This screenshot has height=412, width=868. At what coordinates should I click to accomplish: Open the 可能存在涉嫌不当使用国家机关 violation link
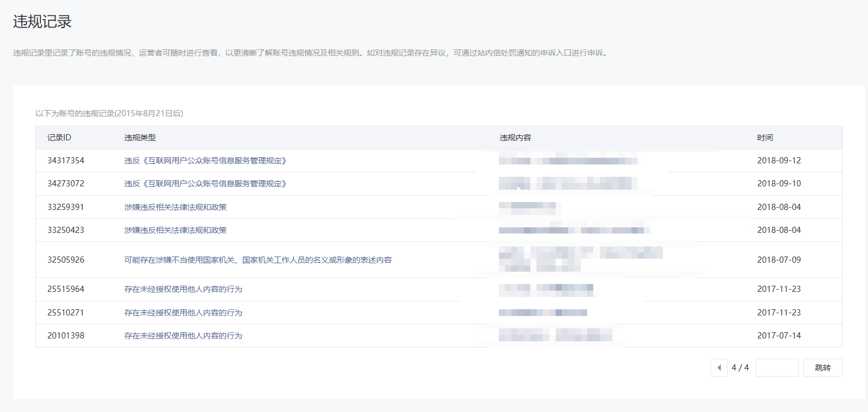coord(258,260)
